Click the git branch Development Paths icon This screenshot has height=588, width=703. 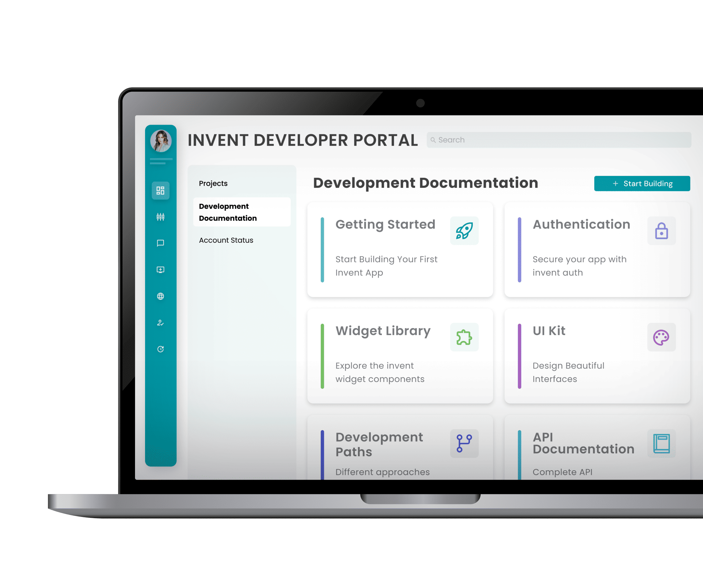pyautogui.click(x=464, y=443)
